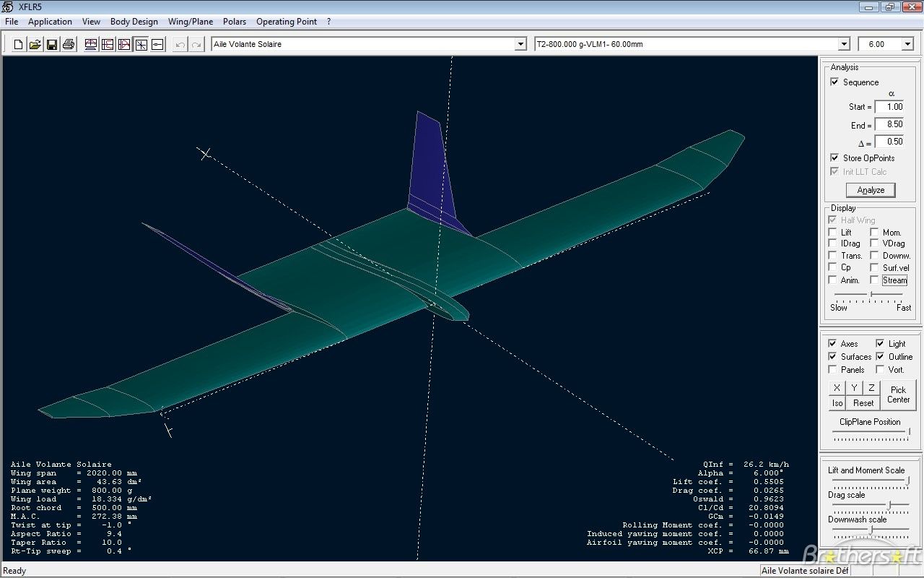Show Panels via its checkbox
The width and height of the screenshot is (924, 578).
pos(832,370)
